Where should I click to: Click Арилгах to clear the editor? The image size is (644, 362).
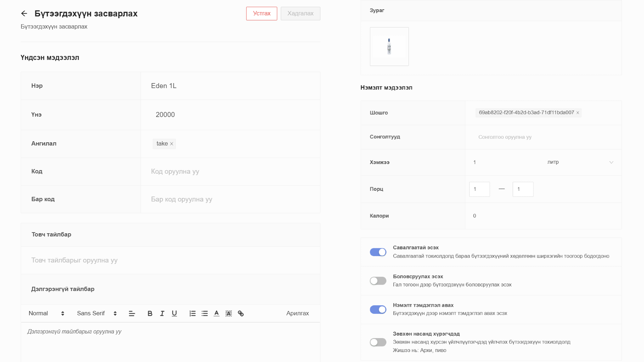point(297,313)
